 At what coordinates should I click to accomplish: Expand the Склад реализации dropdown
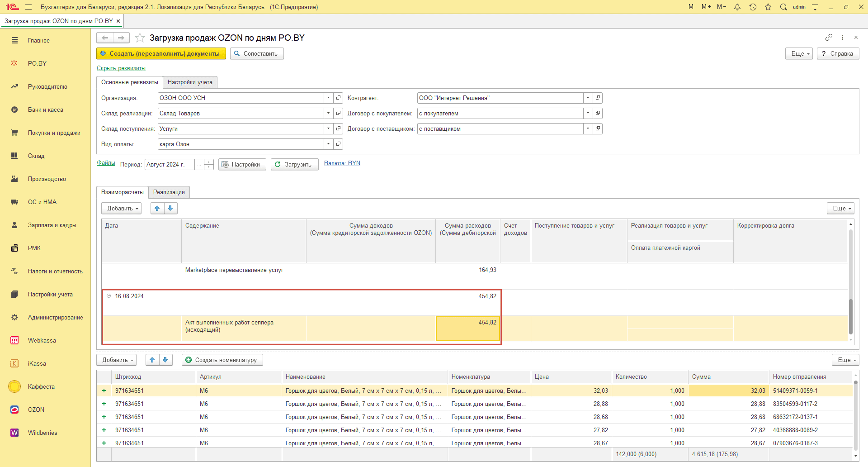[x=329, y=113]
